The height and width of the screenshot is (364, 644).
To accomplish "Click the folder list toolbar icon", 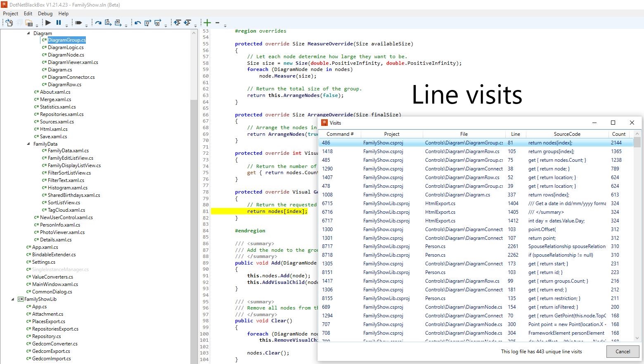I will (29, 23).
